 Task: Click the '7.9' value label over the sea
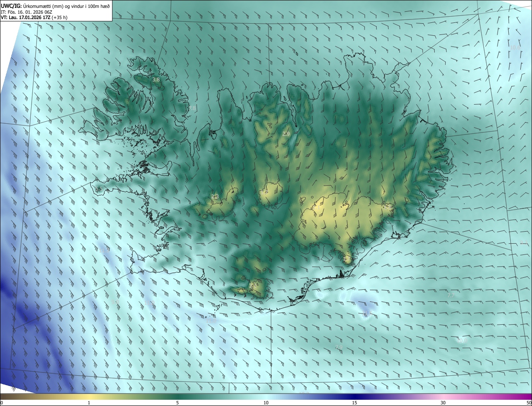click(339, 347)
